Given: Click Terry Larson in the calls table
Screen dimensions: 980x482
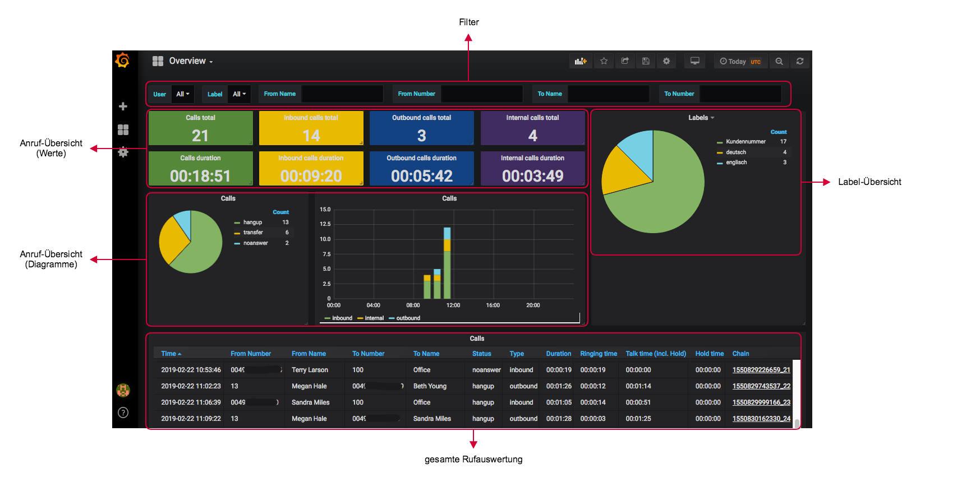Looking at the screenshot, I should click(x=310, y=370).
